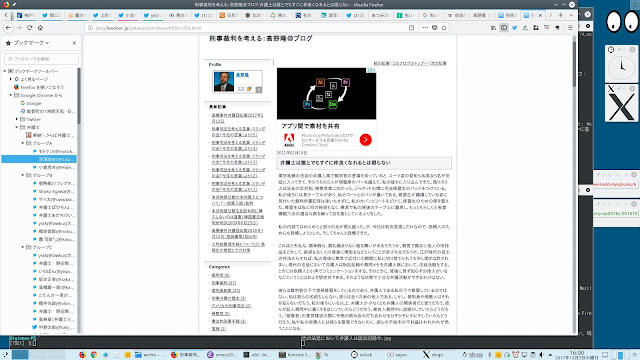Click the article heading 弁護士は誰とでも
640x360 pixels.
(335, 162)
